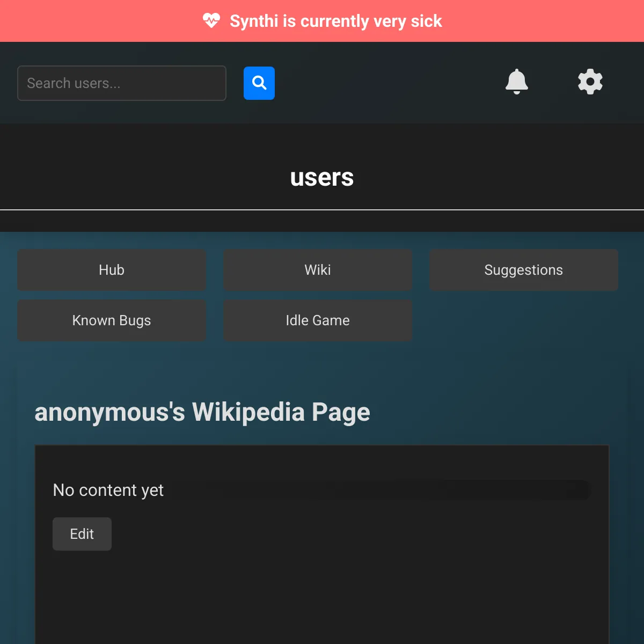This screenshot has height=644, width=644.
Task: Open the settings cog in the header
Action: pos(590,82)
